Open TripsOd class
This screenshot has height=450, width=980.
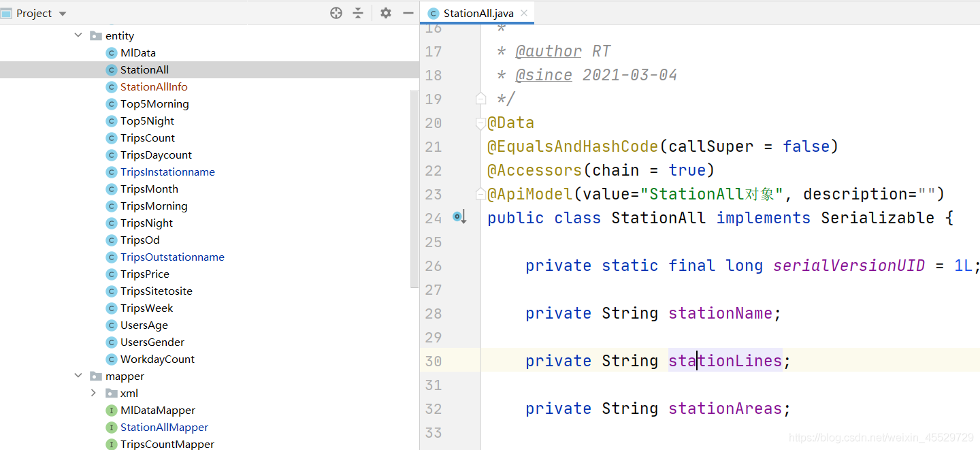tap(140, 240)
